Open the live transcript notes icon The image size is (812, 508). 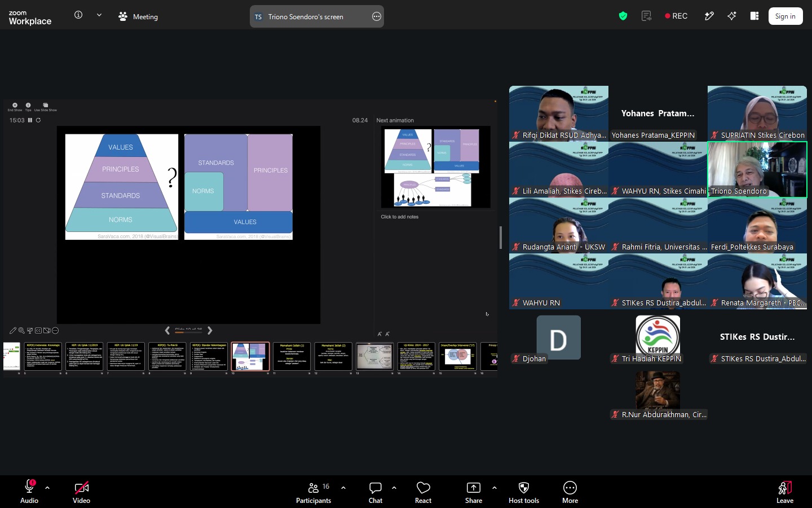647,16
